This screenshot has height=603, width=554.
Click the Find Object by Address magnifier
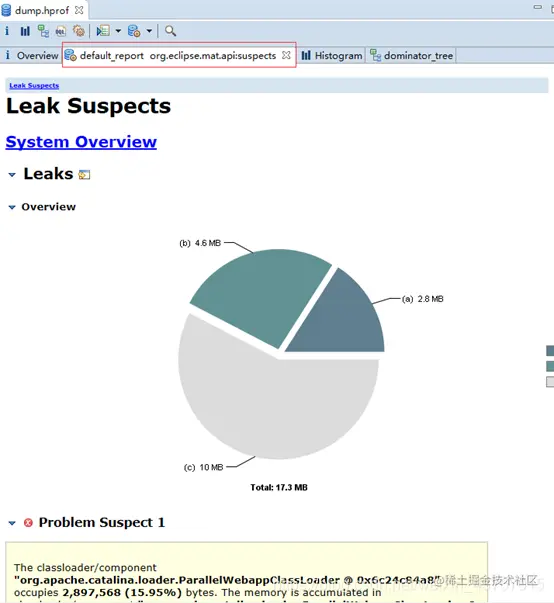(x=170, y=31)
